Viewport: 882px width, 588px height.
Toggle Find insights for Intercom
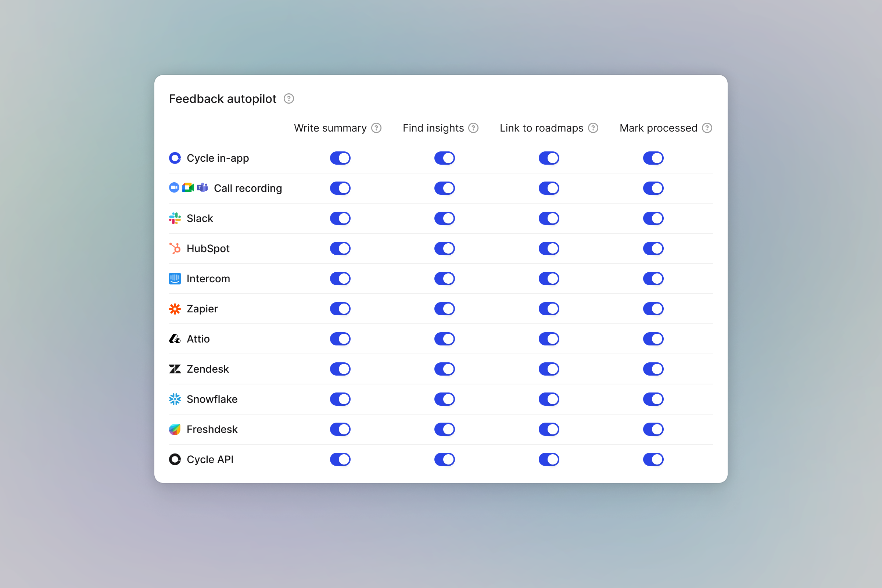[445, 279]
